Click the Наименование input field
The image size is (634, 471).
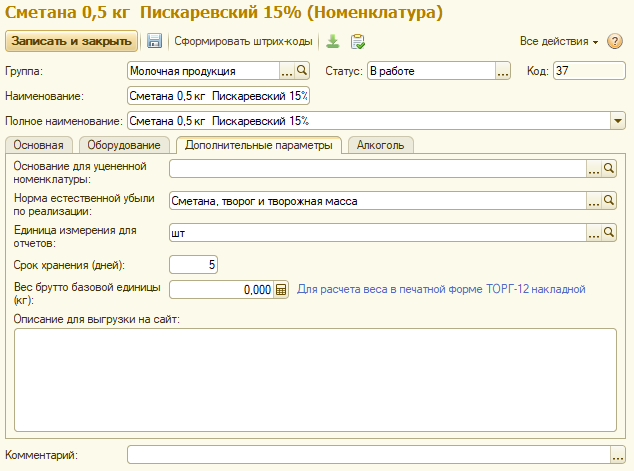[x=218, y=96]
